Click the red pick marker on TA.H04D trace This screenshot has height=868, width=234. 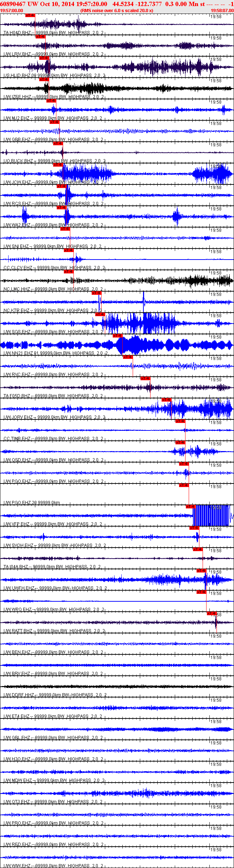pos(30,15)
